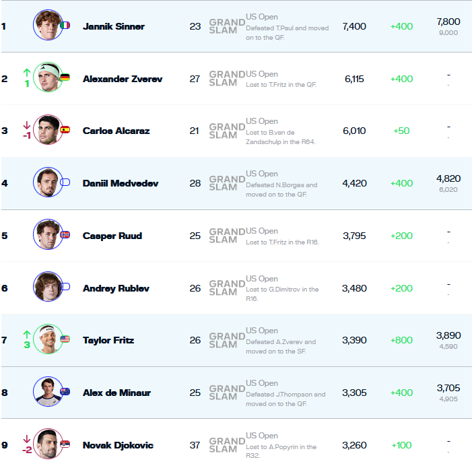
Task: Open Daniil Medvedev's player name link
Action: 120,183
